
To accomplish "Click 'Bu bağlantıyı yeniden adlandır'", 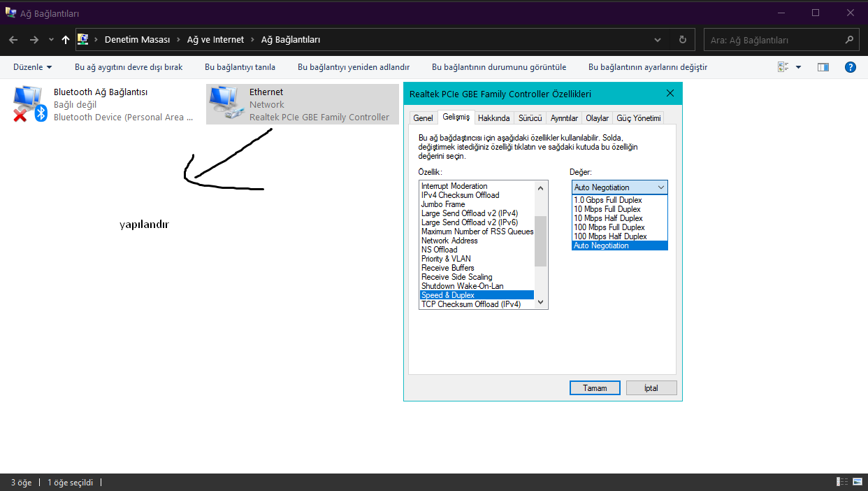I will click(x=354, y=67).
